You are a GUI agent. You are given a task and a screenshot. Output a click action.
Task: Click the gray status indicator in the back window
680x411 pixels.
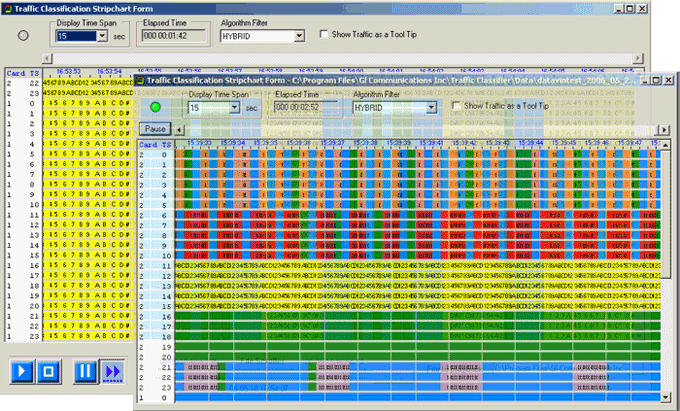23,36
